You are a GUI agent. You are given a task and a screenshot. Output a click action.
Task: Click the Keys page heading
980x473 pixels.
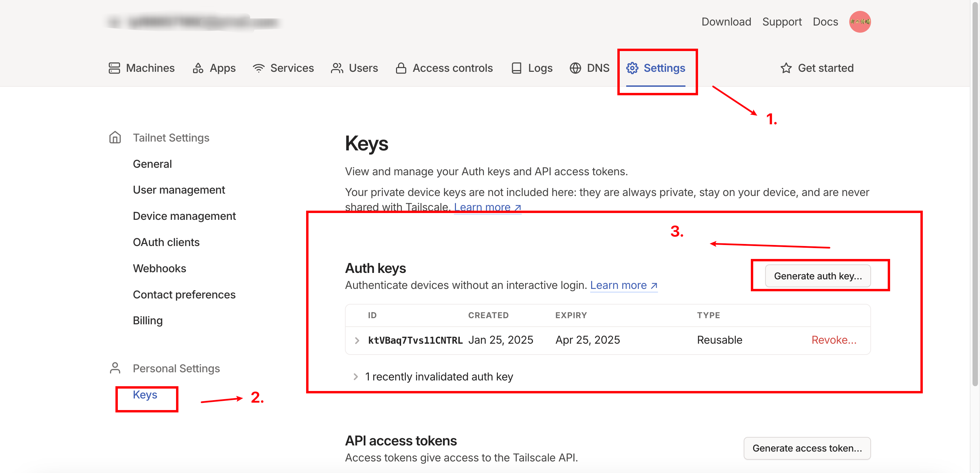coord(366,144)
